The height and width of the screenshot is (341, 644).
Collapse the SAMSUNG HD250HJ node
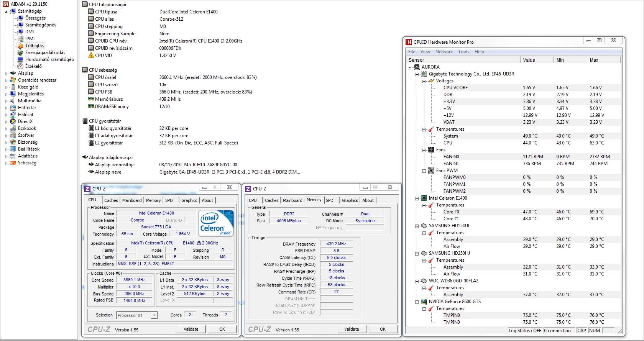tap(417, 253)
